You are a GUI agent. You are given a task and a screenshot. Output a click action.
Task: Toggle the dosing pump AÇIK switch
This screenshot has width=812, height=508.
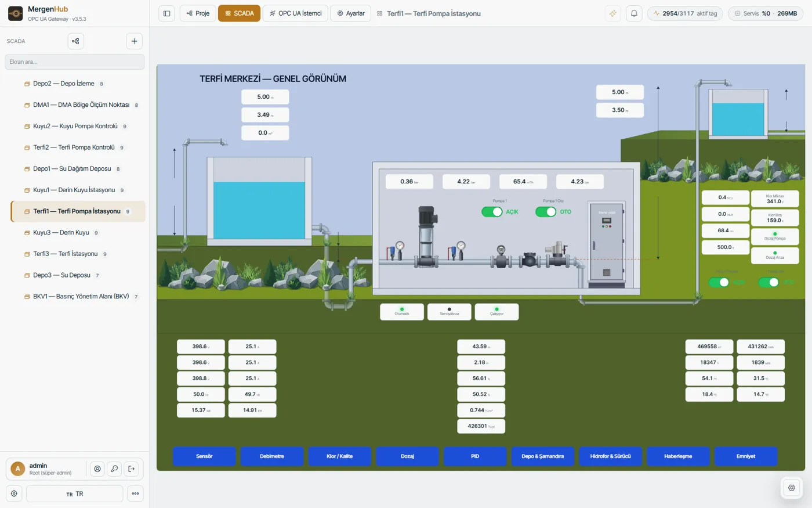click(719, 282)
